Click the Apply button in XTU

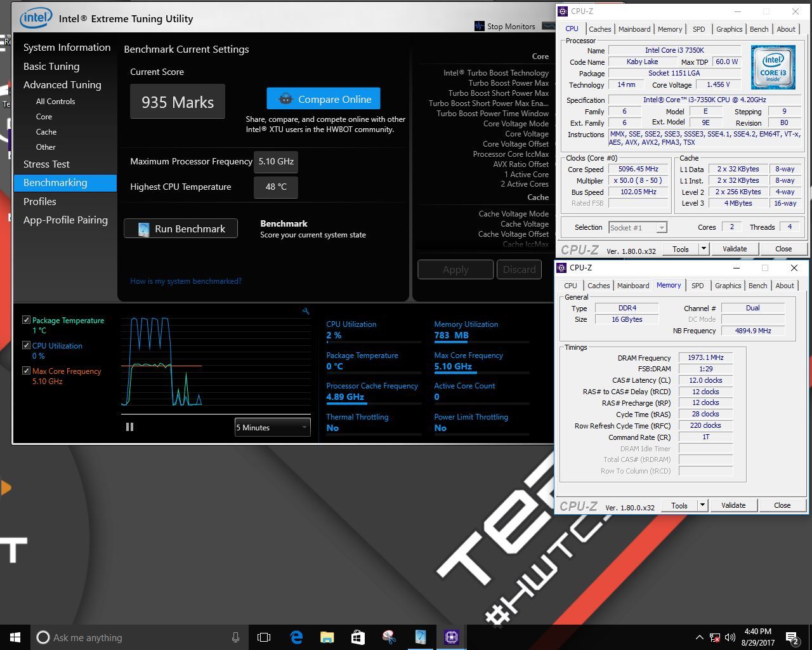tap(455, 270)
